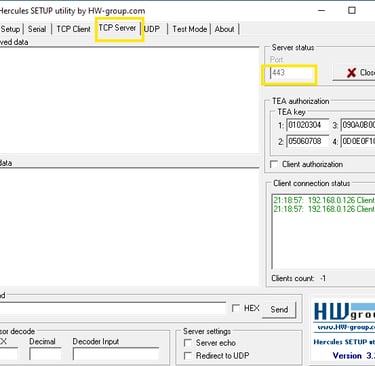The height and width of the screenshot is (366, 375).
Task: Show the About tab
Action: pos(224,29)
